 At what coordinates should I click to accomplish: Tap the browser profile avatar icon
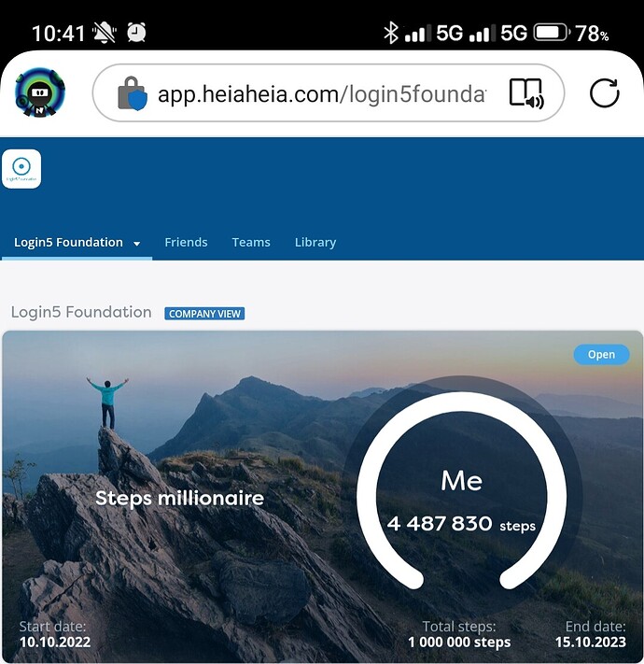[x=40, y=92]
